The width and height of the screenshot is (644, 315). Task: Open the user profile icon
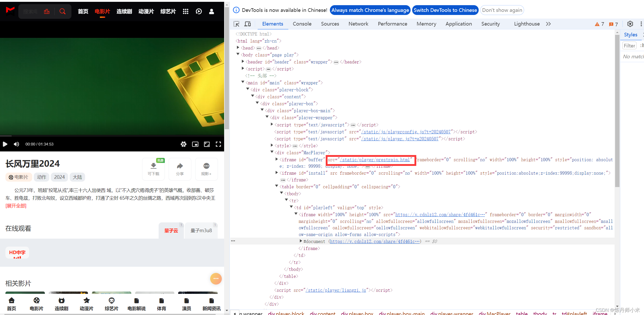click(x=211, y=11)
